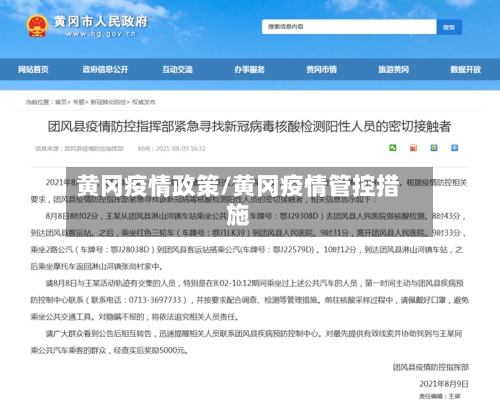Click the www.hg.gov.cn site address text
This screenshot has width=500, height=405.
101,34
